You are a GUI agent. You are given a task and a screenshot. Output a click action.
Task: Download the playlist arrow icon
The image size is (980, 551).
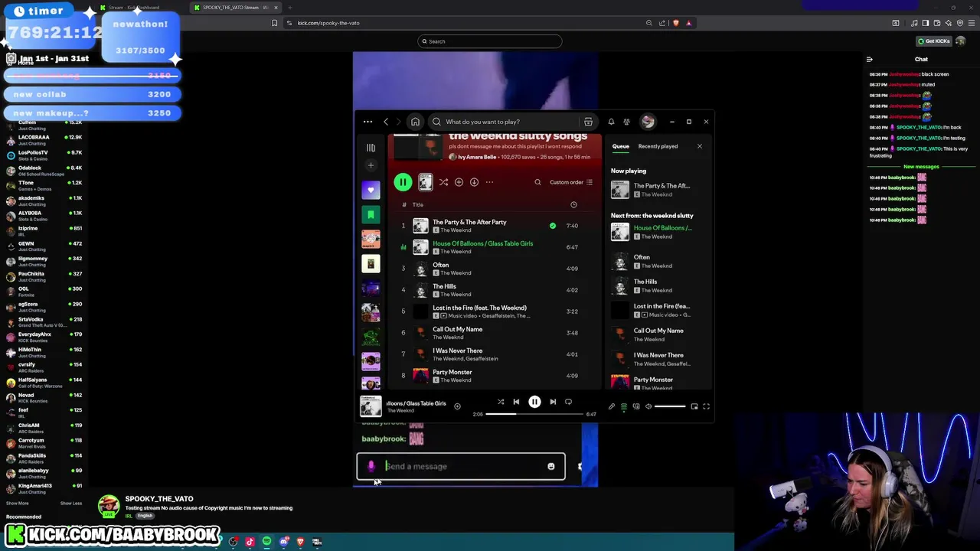[x=474, y=182]
